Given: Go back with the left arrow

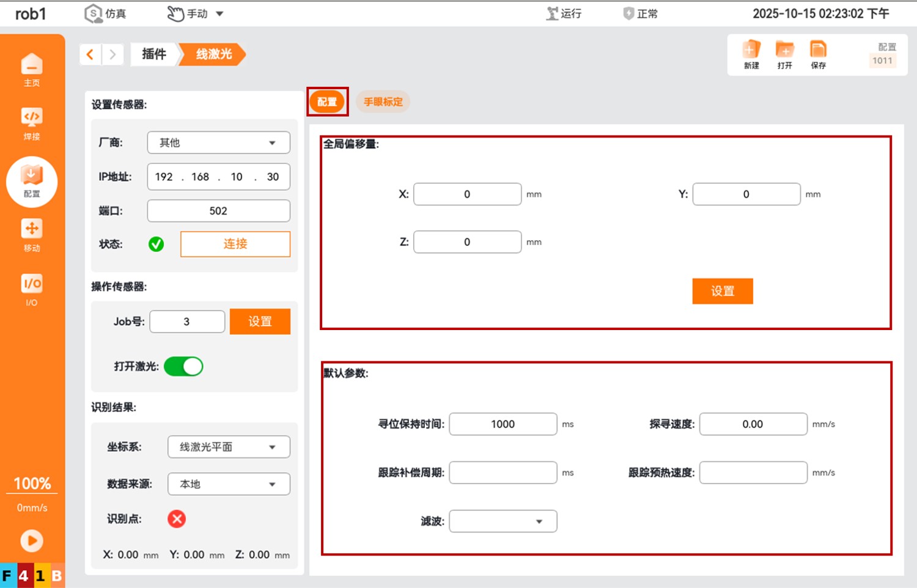Looking at the screenshot, I should tap(90, 54).
